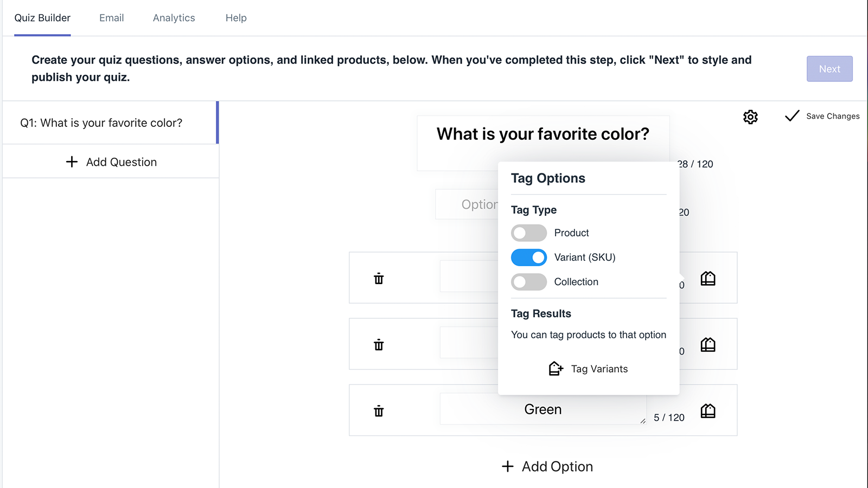Enable the Product tag type toggle
The height and width of the screenshot is (488, 868).
click(x=528, y=233)
